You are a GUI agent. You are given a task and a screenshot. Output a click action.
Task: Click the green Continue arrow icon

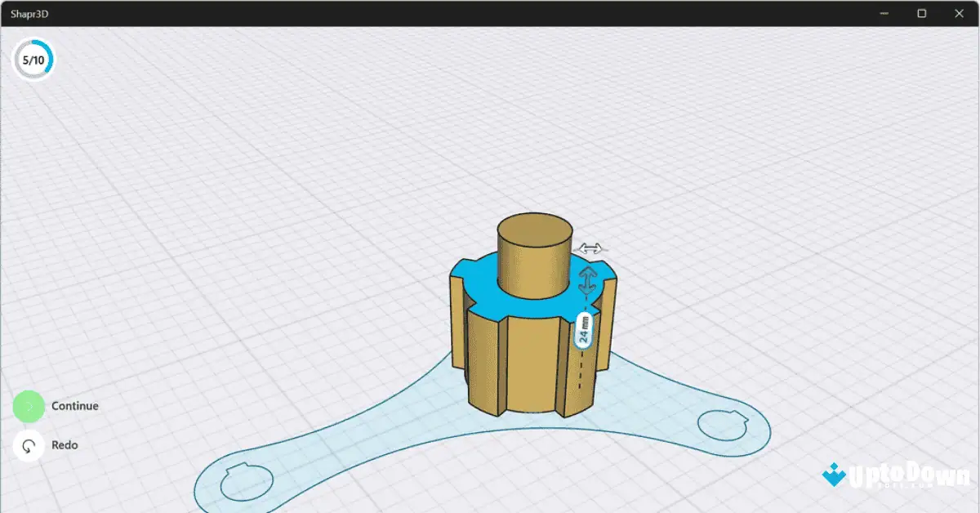(x=29, y=405)
